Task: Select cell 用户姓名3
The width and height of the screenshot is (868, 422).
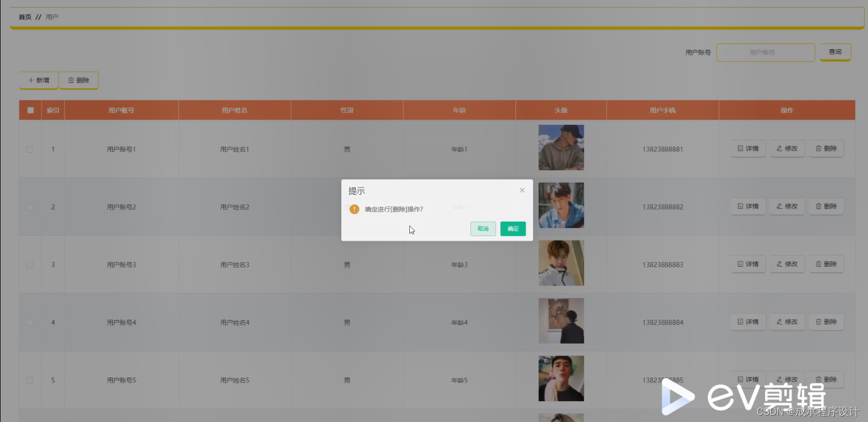Action: coord(235,265)
